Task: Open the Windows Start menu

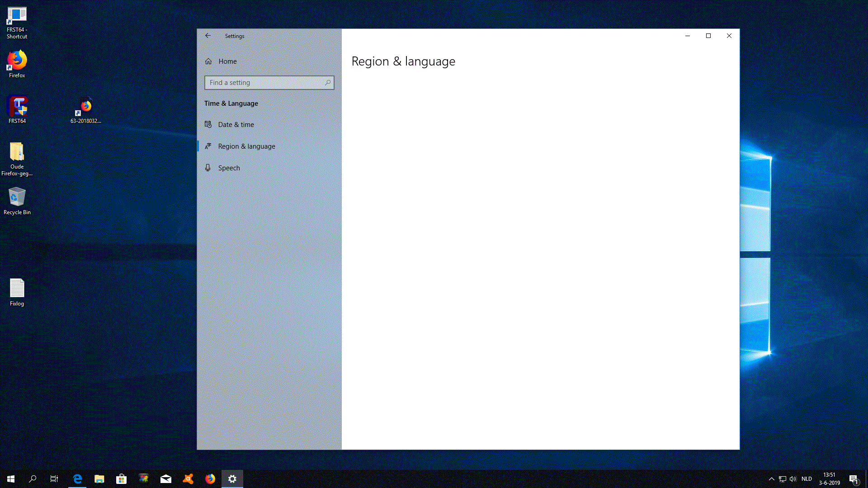Action: [11, 479]
